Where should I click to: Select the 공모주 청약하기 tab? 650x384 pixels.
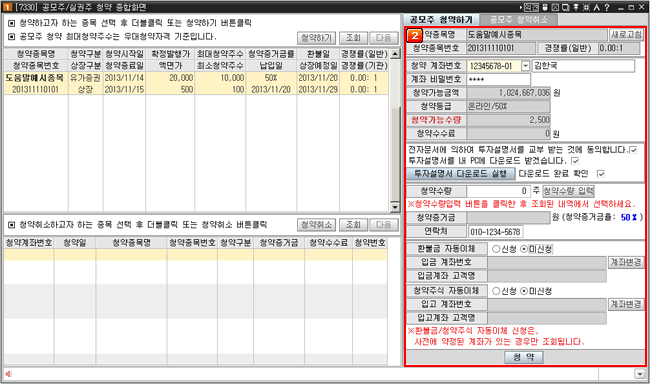tap(441, 19)
